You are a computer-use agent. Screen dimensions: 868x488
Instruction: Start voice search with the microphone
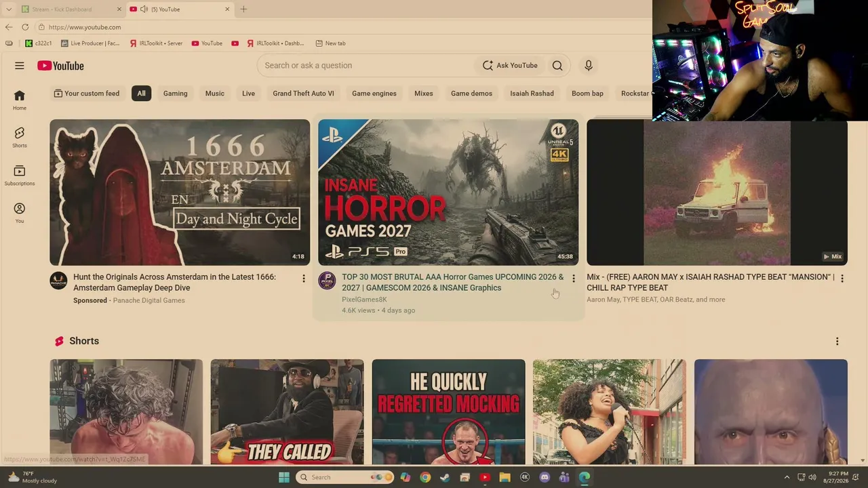(x=589, y=66)
